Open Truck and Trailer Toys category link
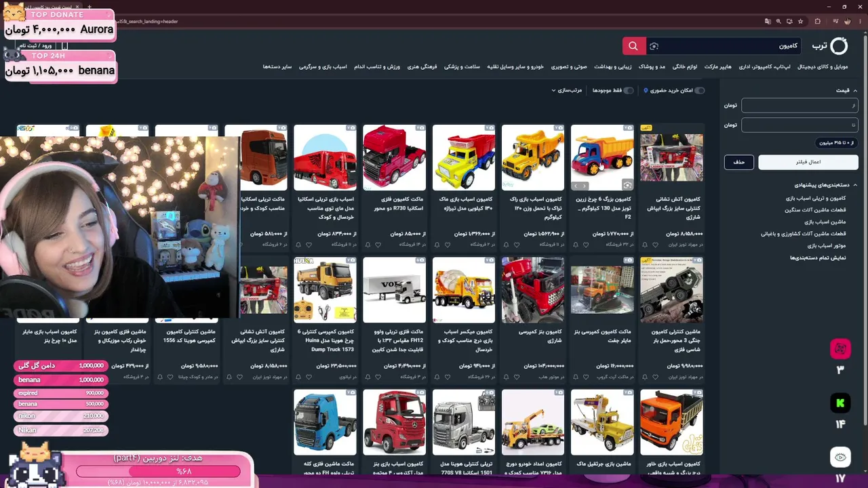Image resolution: width=868 pixels, height=488 pixels. click(x=816, y=198)
